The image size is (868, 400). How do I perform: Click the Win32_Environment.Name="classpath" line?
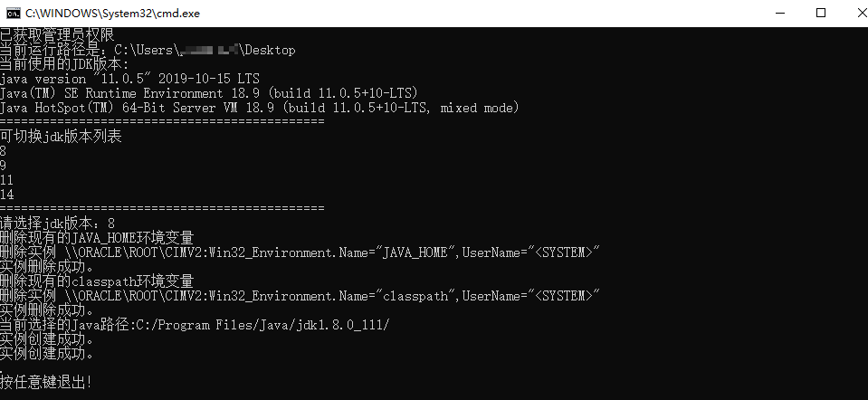click(x=299, y=296)
